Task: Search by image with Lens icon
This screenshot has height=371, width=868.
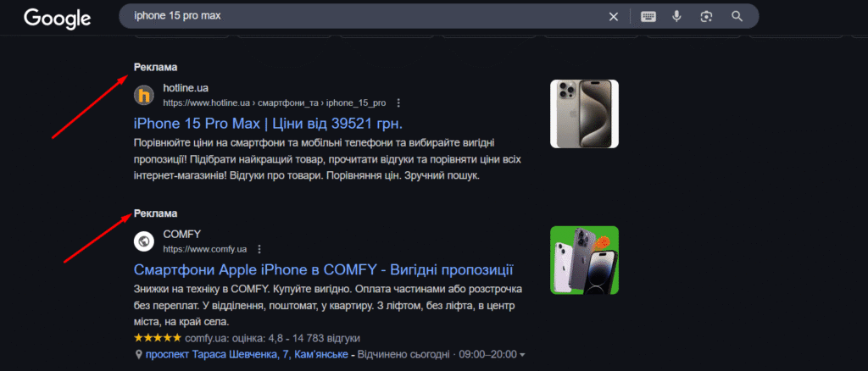Action: tap(706, 17)
